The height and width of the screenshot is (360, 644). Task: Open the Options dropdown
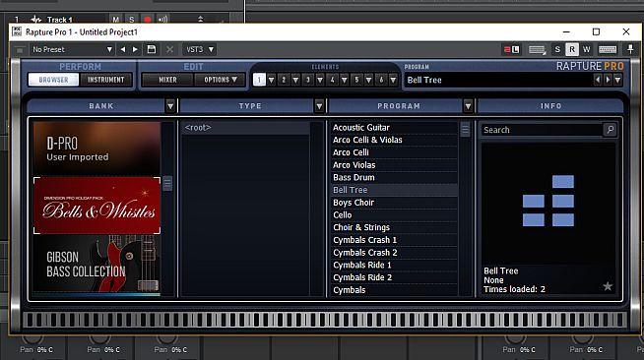tap(221, 80)
